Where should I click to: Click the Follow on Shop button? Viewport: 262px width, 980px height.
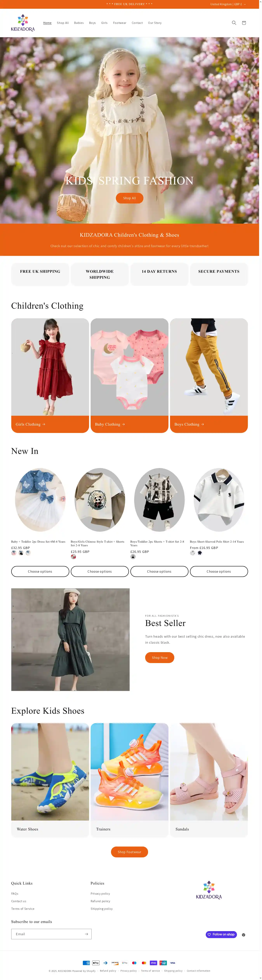point(221,934)
